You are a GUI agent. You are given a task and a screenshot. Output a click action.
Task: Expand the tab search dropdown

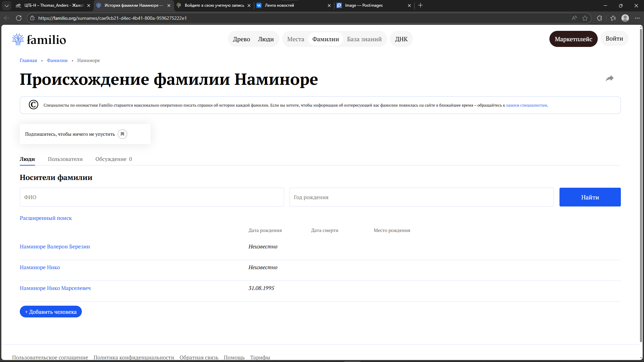6,5
